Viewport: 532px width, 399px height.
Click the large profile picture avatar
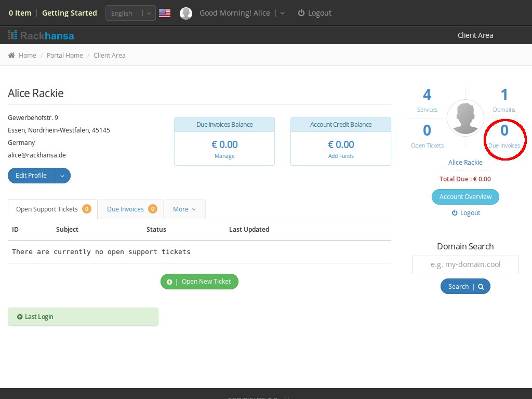tap(465, 118)
